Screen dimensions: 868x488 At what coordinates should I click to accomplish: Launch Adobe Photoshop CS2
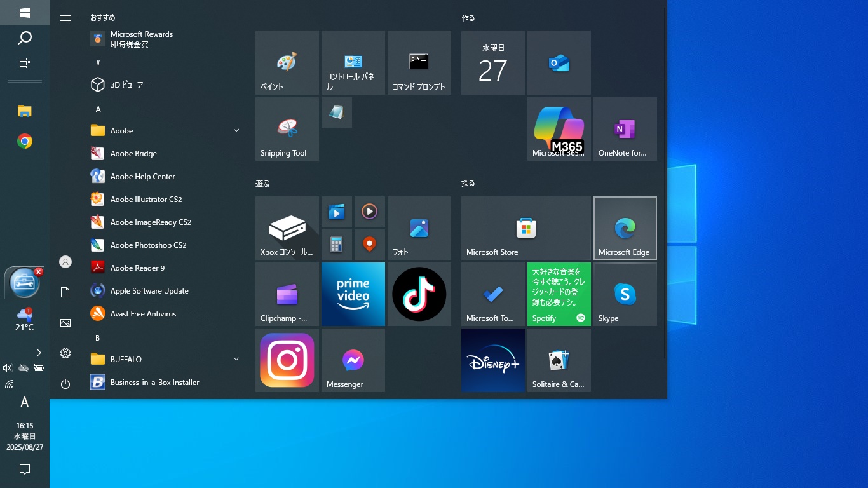[x=165, y=245]
